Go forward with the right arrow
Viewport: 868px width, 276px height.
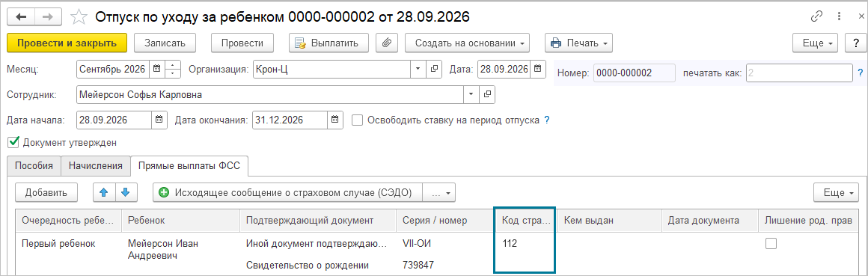(x=48, y=17)
